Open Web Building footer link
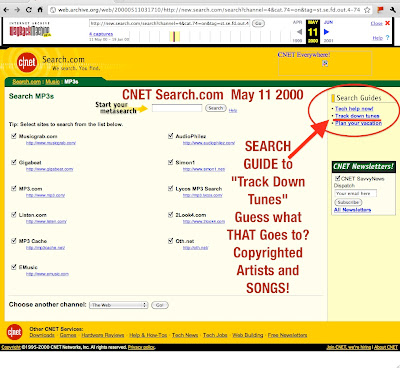The height and width of the screenshot is (368, 400). coord(248,335)
